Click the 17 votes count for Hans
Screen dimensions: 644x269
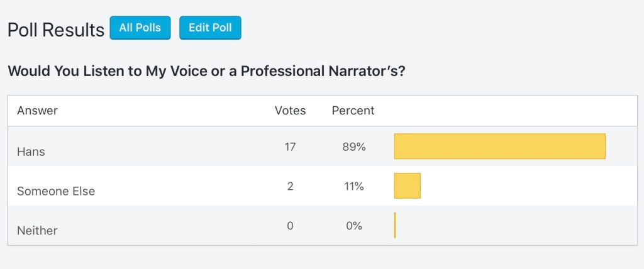click(x=290, y=146)
